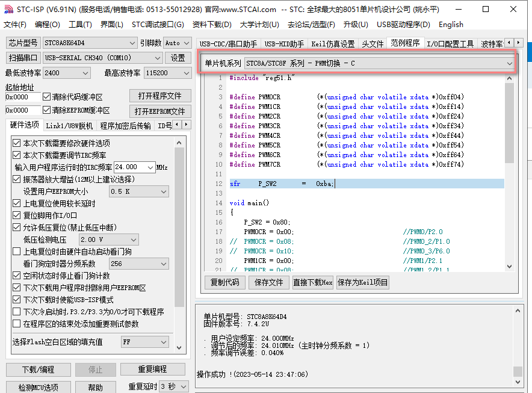
Task: Toggle 下次下载时使能USB-ISP模式 checkbox
Action: point(16,300)
